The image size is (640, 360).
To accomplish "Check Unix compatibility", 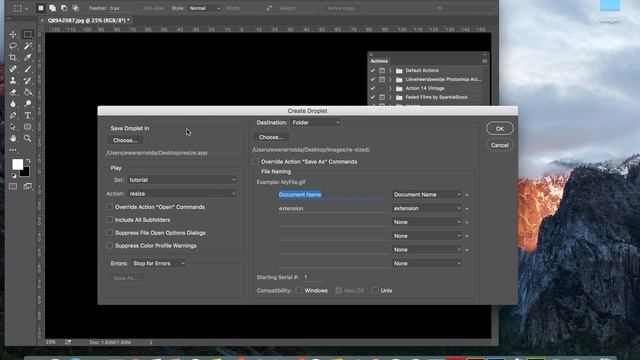I will [375, 290].
